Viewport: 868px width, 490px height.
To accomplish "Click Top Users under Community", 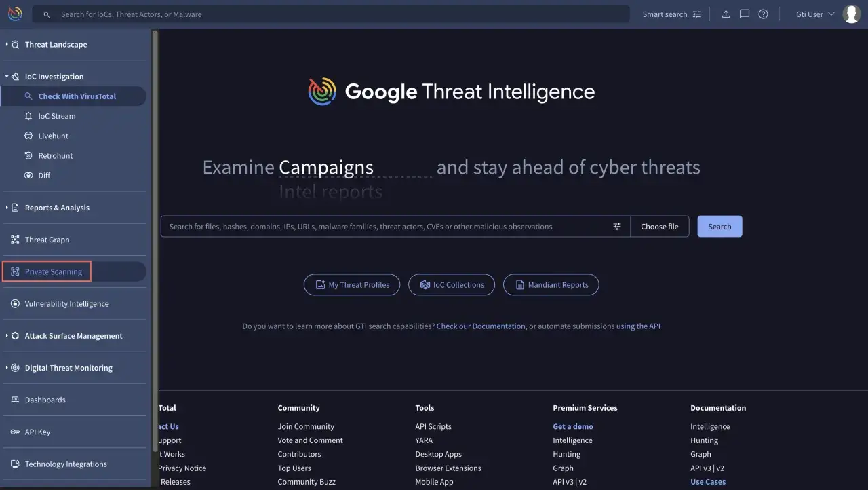I will 294,468.
